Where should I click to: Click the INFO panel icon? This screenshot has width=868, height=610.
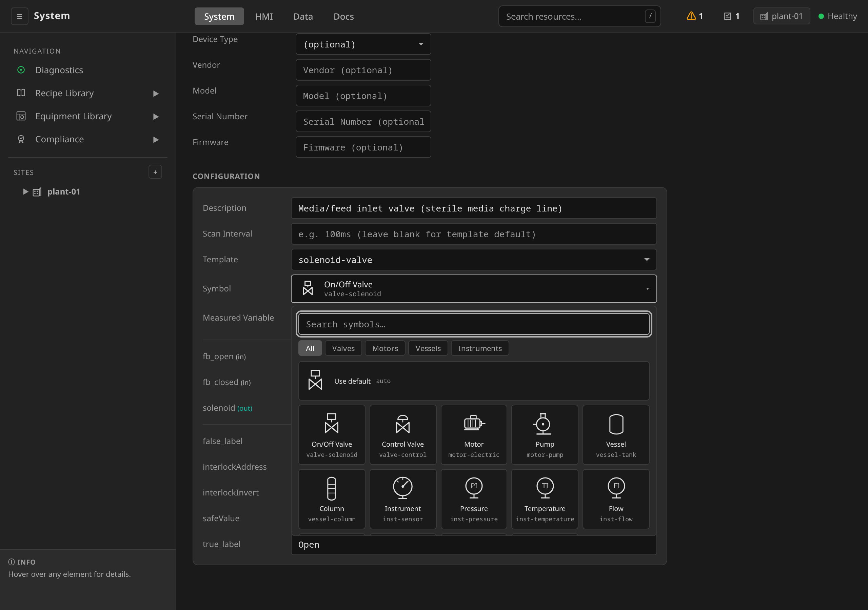click(x=12, y=562)
